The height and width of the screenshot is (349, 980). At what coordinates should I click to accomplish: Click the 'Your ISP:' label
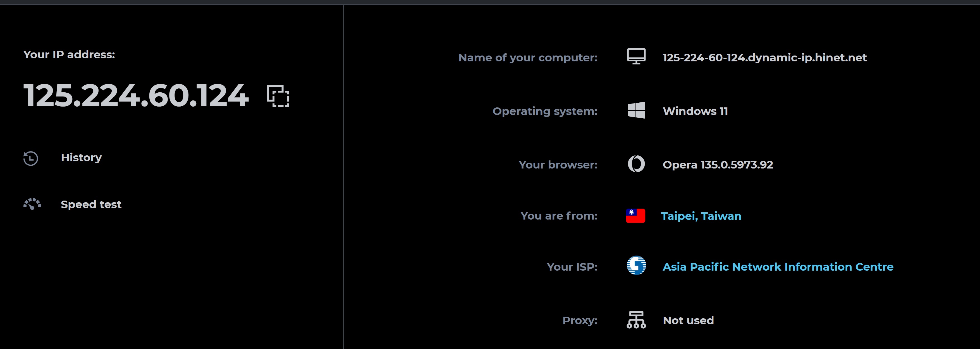point(572,267)
